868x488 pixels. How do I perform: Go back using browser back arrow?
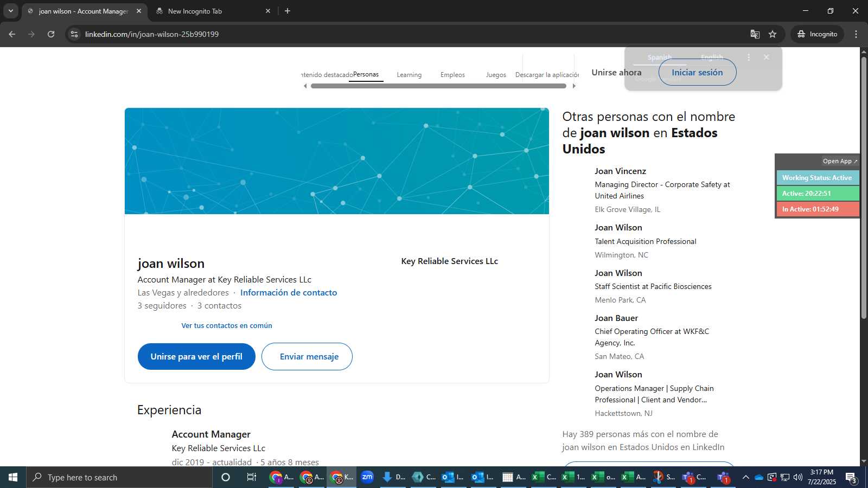point(12,34)
